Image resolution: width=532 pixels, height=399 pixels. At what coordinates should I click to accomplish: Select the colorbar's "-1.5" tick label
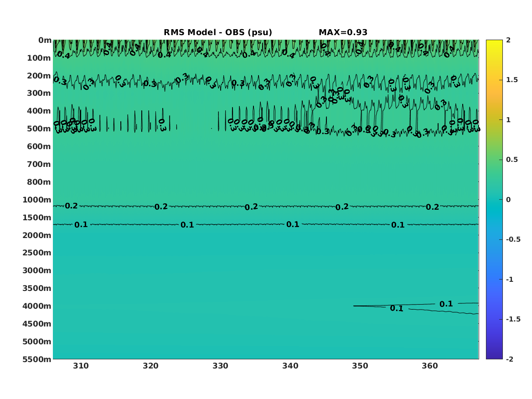point(513,319)
